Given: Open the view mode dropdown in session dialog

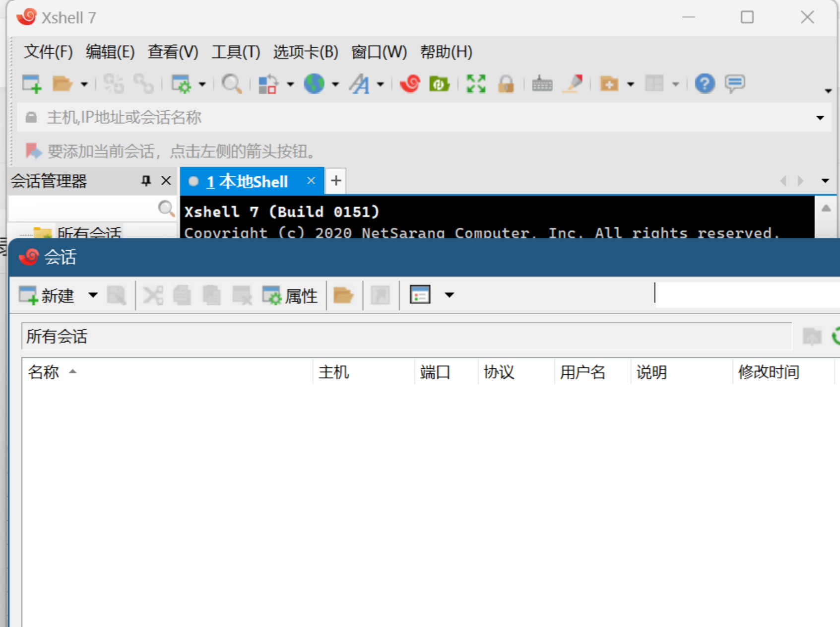Looking at the screenshot, I should [450, 294].
